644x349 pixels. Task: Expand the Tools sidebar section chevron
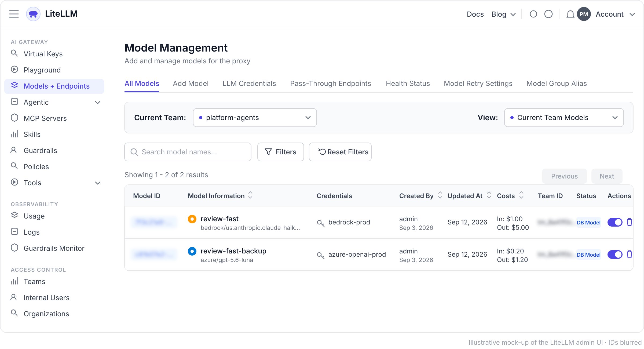[x=98, y=183]
